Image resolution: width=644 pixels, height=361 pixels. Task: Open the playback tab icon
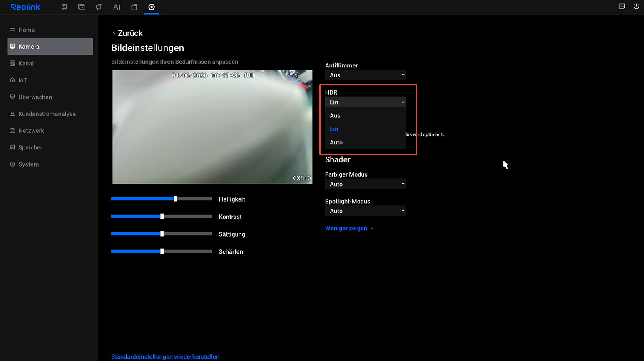pyautogui.click(x=82, y=7)
